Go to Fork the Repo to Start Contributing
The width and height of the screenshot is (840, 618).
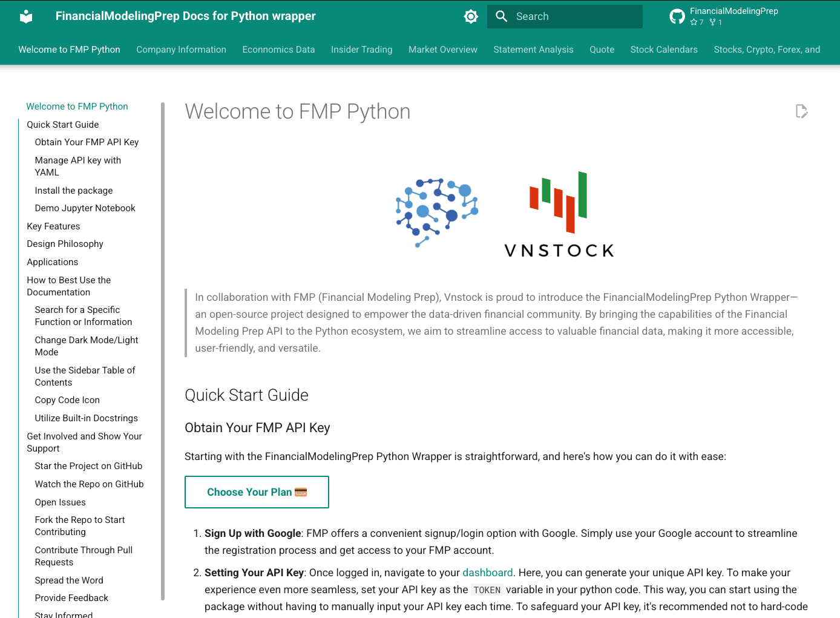point(79,526)
